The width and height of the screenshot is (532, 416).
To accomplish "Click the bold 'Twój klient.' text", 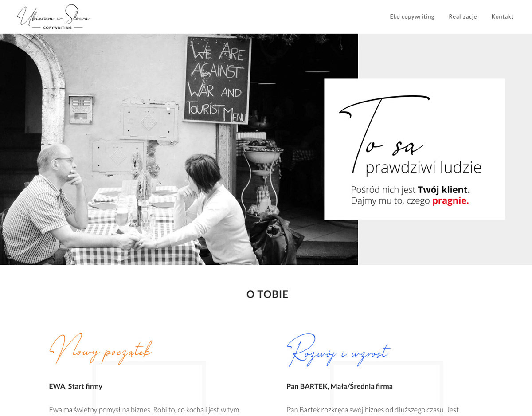I will [444, 190].
